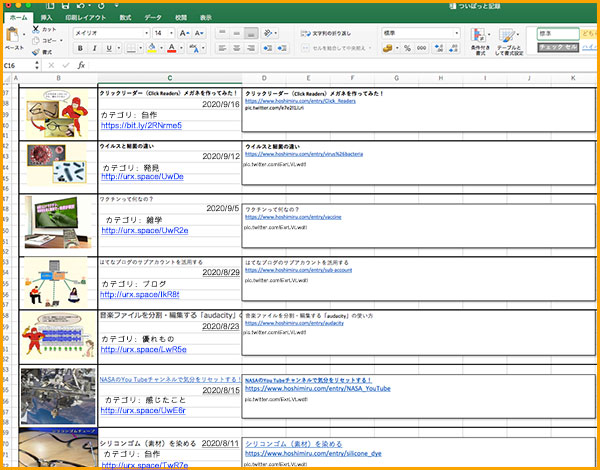Click the conditional formatting icon
The width and height of the screenshot is (600, 470).
(x=478, y=36)
